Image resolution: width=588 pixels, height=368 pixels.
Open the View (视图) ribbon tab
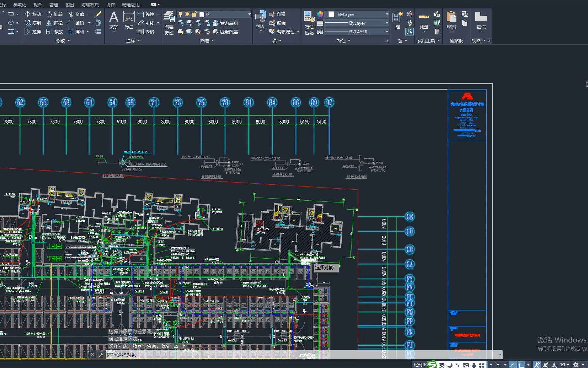coord(38,5)
